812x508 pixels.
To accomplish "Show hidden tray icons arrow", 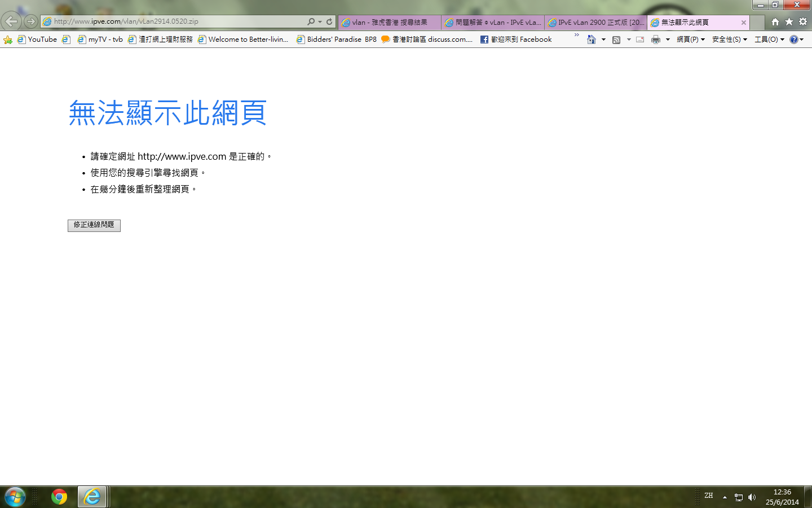I will (725, 497).
